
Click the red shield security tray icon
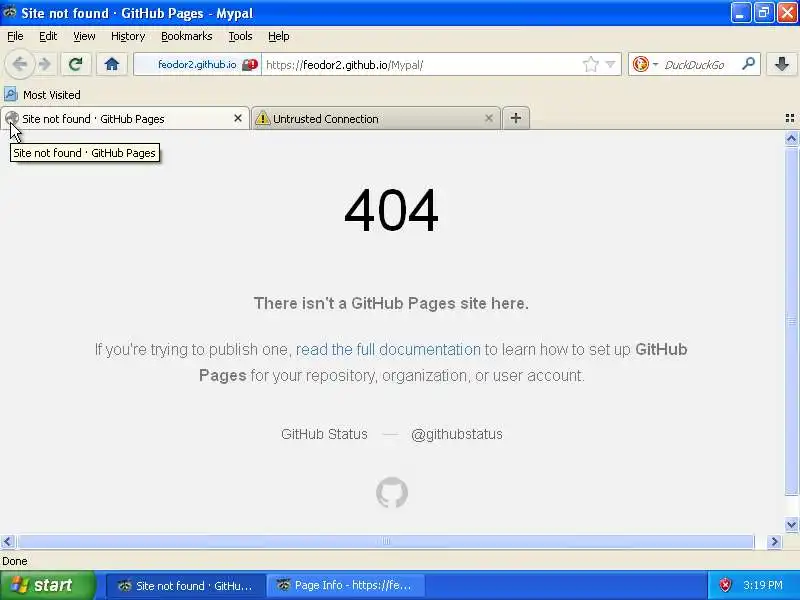(x=725, y=585)
